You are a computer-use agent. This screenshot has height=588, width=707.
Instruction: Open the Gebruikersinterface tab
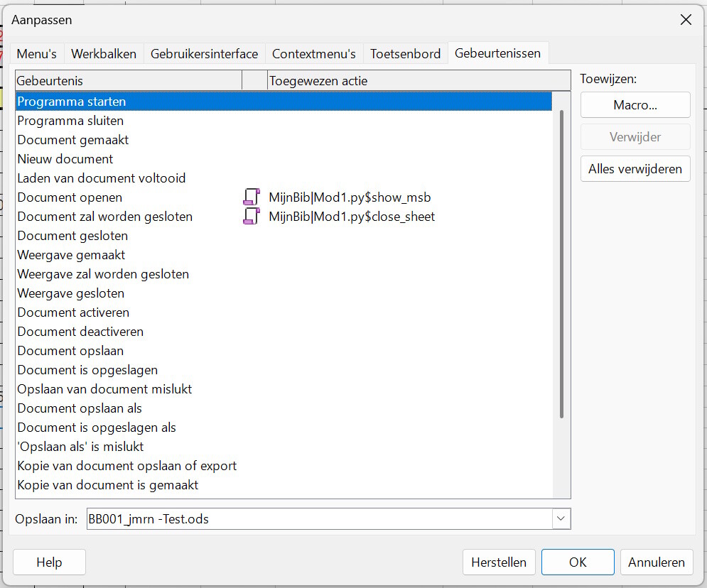[204, 53]
